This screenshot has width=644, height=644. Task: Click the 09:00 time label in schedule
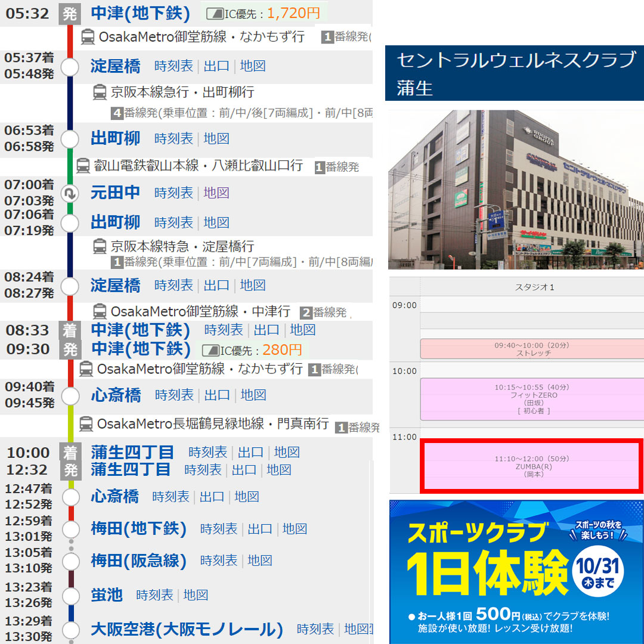point(404,305)
